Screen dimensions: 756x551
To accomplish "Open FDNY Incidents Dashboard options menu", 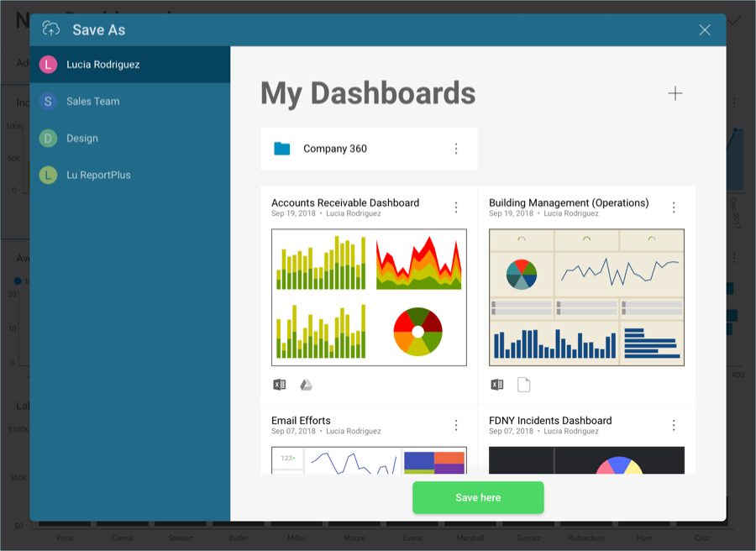I will [674, 425].
